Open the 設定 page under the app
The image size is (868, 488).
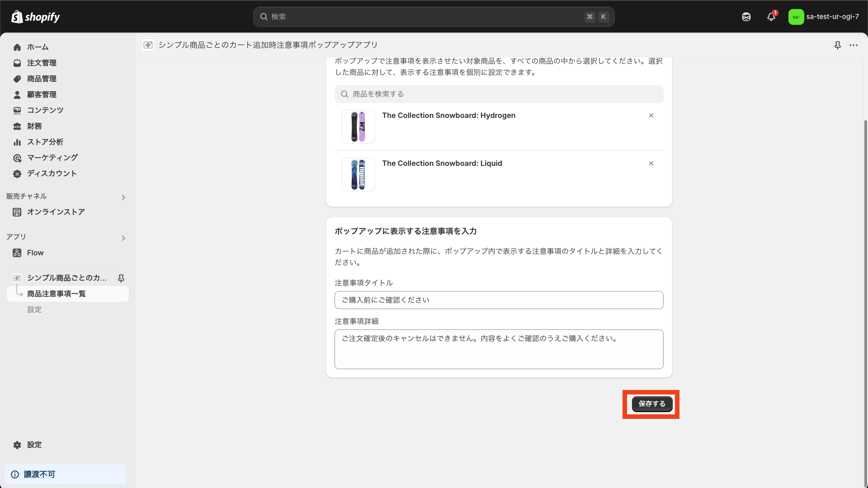click(34, 310)
